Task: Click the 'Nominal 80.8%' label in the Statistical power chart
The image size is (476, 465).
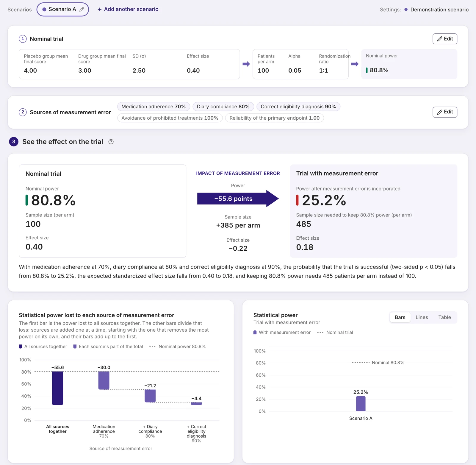Action: (x=388, y=363)
